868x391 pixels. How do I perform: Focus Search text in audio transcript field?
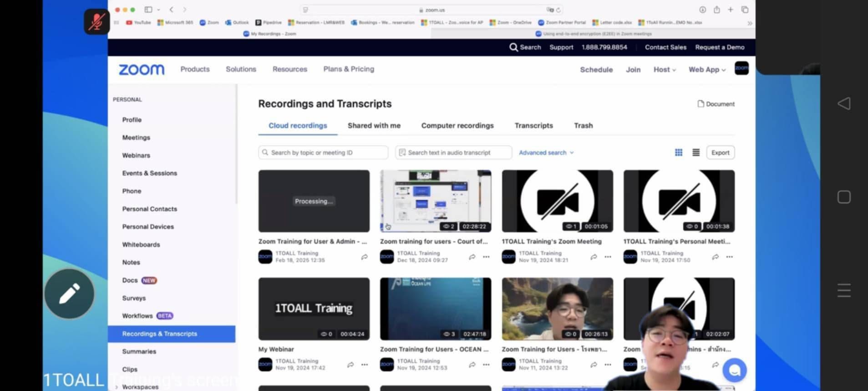click(453, 153)
